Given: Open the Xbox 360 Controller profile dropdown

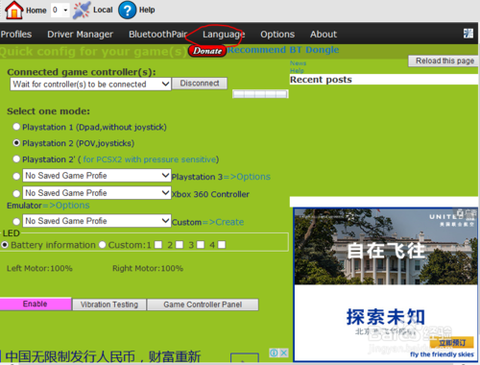Looking at the screenshot, I should pyautogui.click(x=97, y=193).
